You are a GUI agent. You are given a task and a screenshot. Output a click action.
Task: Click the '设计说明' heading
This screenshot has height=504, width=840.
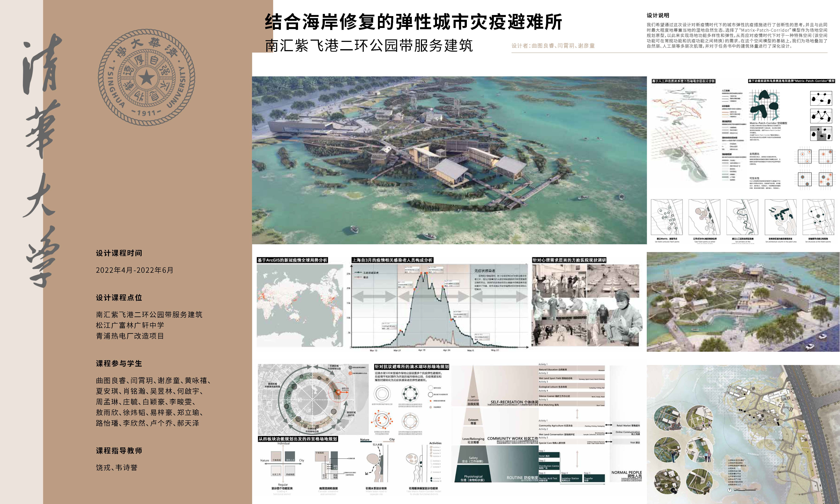click(658, 15)
